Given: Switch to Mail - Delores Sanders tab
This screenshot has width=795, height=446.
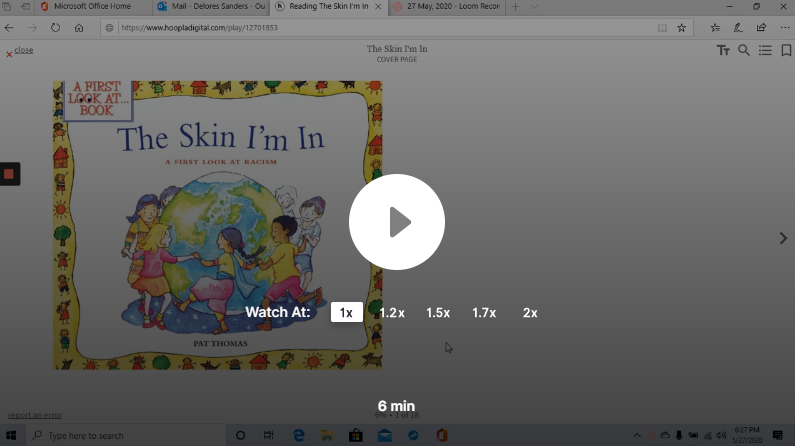Looking at the screenshot, I should (211, 7).
